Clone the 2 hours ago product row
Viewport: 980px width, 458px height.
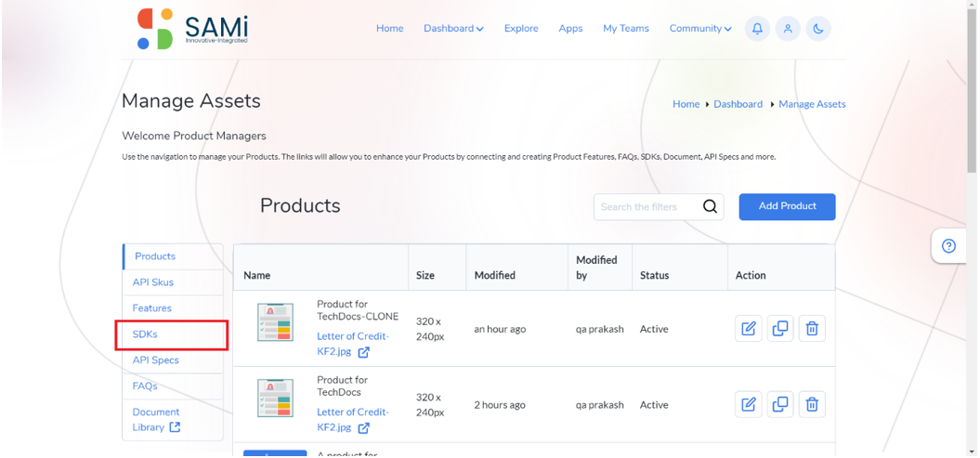780,404
